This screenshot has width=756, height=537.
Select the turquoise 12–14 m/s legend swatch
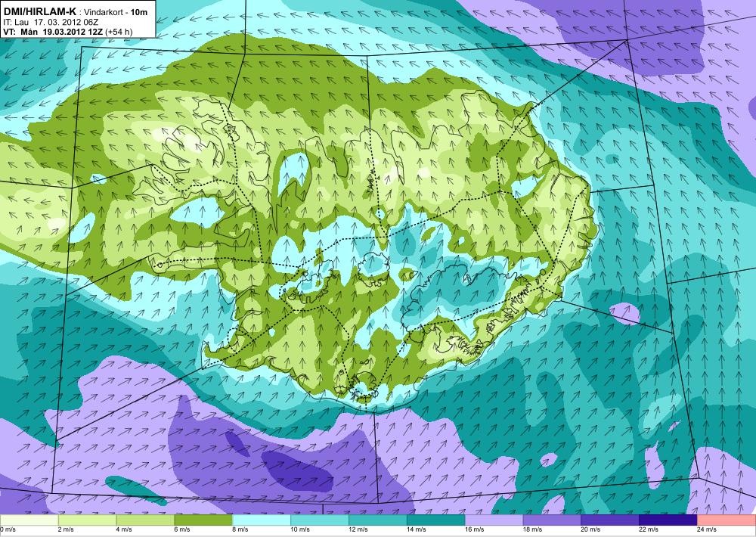point(377,520)
